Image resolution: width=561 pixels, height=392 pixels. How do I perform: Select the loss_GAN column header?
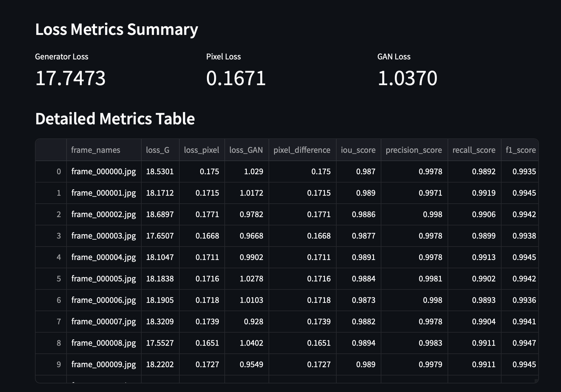[246, 150]
